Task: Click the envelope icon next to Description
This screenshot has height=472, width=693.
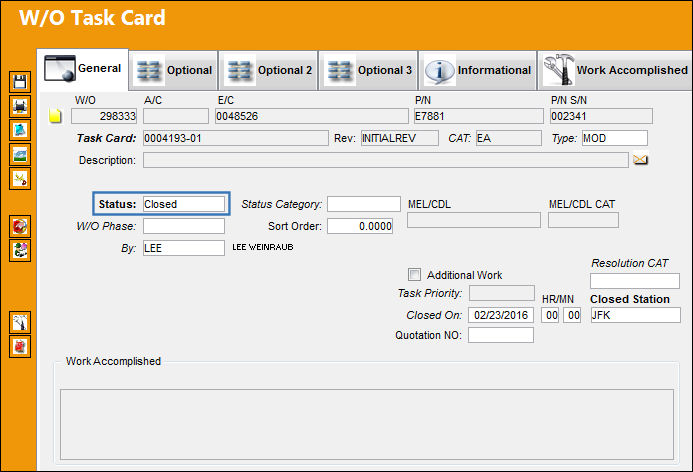Action: click(x=640, y=159)
